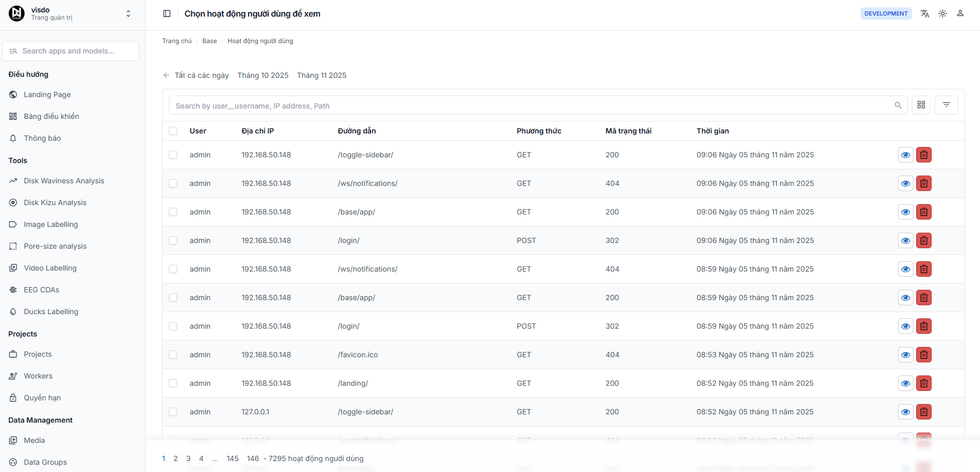The image size is (980, 472).
Task: Check the box for /landing/ row
Action: [173, 383]
